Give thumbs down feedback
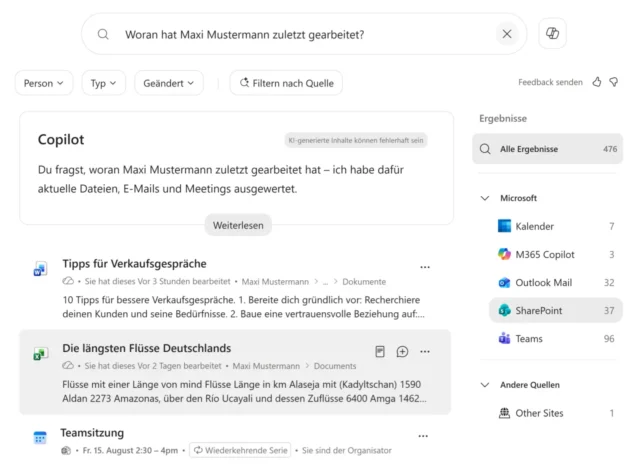The width and height of the screenshot is (640, 476). coord(613,82)
